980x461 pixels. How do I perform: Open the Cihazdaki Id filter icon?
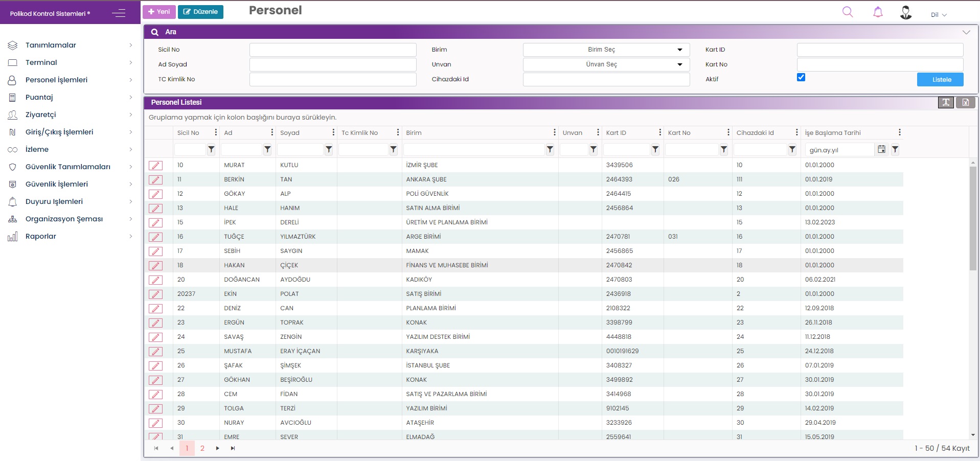pos(792,149)
